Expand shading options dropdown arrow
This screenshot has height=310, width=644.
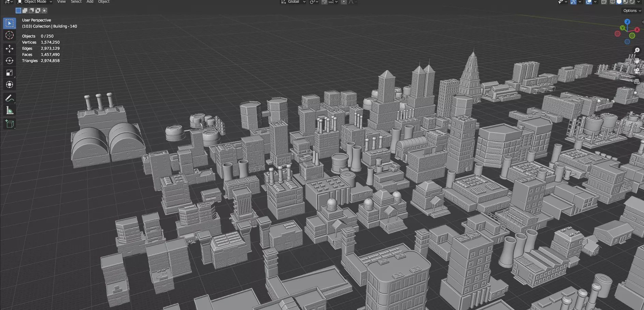[639, 2]
